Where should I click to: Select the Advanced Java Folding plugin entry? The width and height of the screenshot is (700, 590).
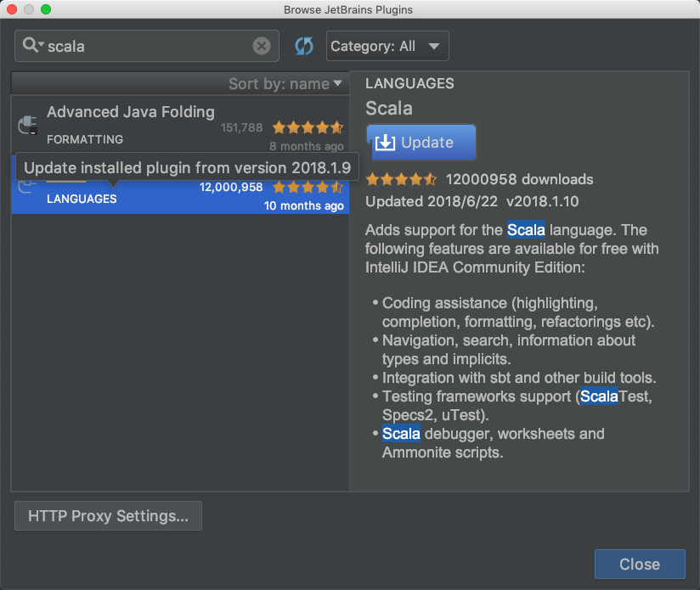click(180, 125)
